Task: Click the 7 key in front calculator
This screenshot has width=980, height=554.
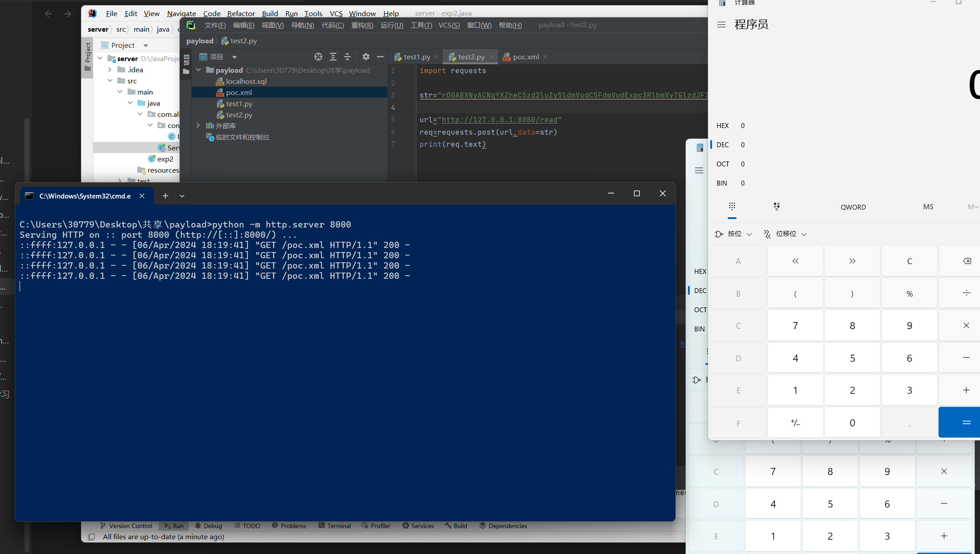Action: point(795,326)
